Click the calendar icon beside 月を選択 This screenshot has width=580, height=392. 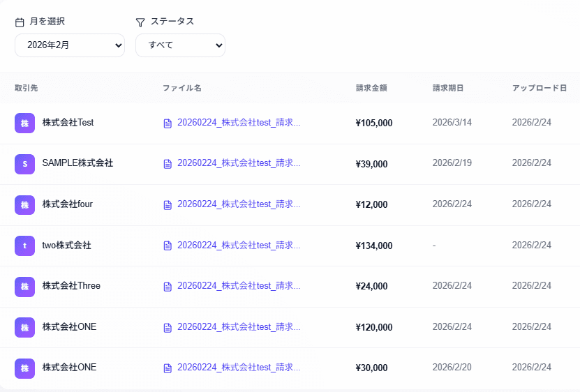(x=20, y=22)
